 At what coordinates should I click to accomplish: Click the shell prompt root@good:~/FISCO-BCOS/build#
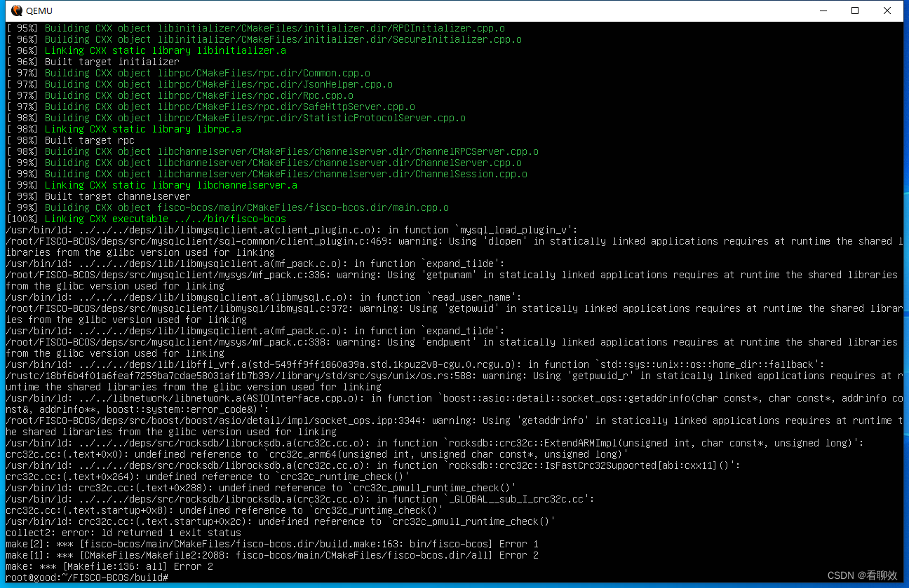[87, 577]
